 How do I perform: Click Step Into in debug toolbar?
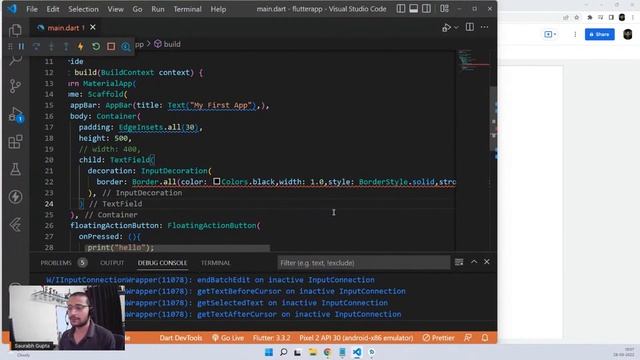click(x=51, y=47)
